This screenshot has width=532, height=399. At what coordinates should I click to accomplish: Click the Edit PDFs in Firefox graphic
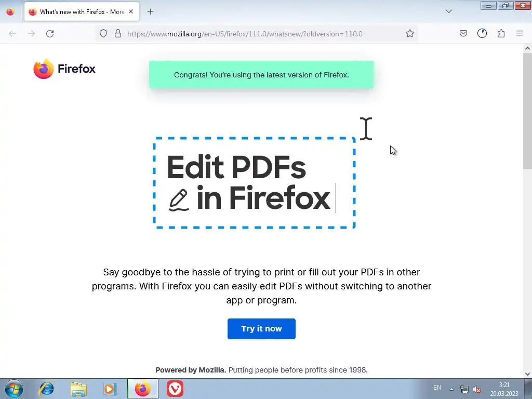point(254,183)
